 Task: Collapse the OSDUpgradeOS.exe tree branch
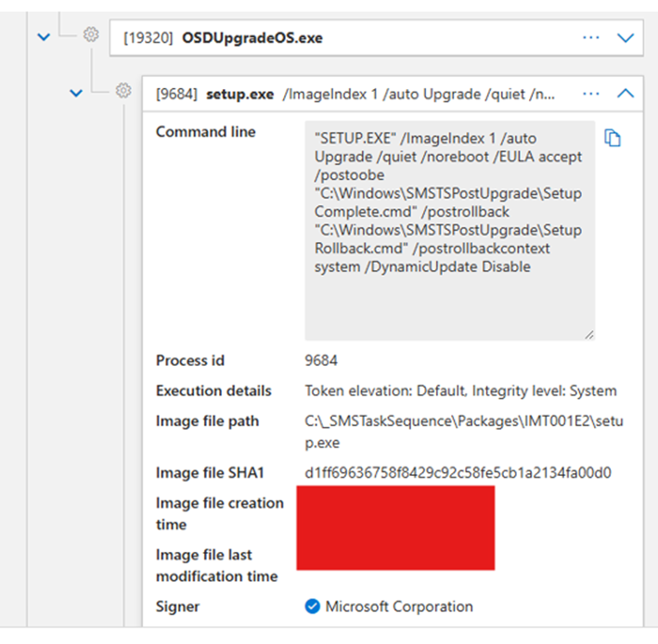pos(42,36)
